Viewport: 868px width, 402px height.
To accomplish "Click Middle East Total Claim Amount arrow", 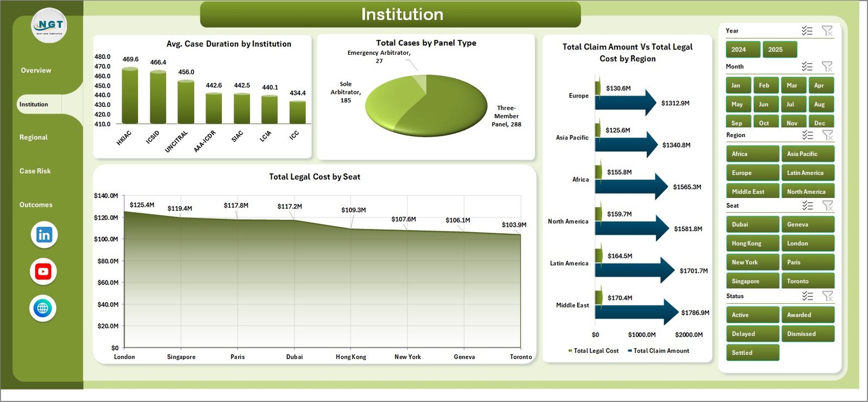I will [636, 313].
